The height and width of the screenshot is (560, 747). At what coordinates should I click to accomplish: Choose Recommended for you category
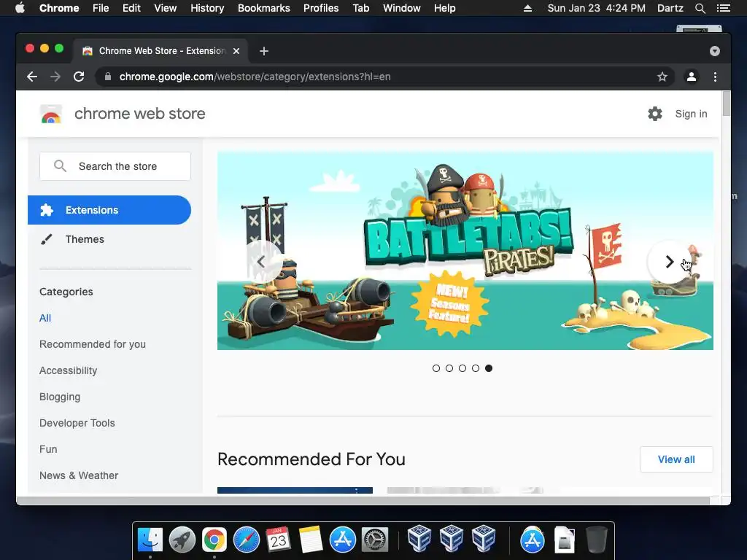click(x=93, y=344)
